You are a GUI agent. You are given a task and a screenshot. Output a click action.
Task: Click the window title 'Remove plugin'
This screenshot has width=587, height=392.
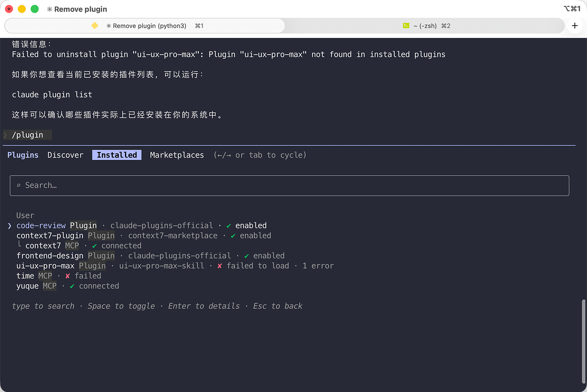80,9
